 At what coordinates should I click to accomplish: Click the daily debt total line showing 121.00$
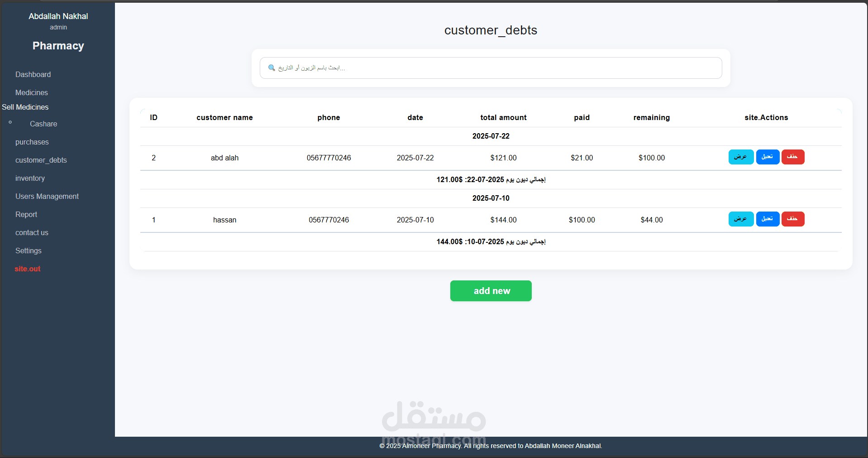tap(491, 179)
